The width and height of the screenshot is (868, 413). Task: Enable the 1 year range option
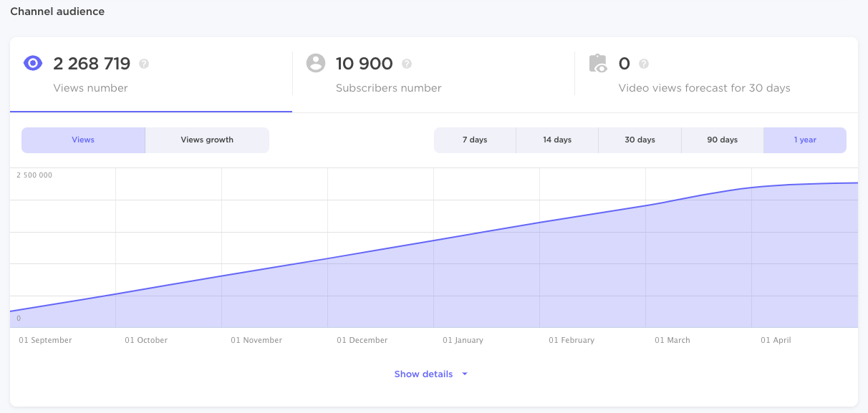(x=804, y=140)
